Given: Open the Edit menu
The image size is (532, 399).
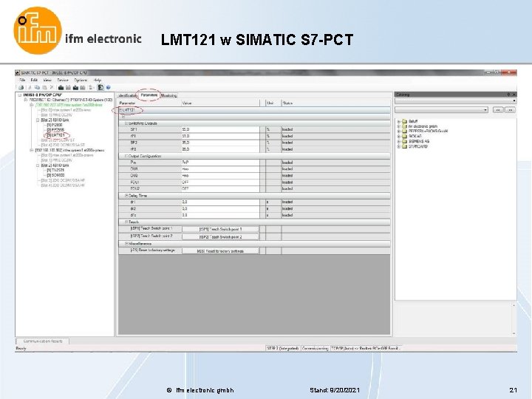Looking at the screenshot, I should tap(34, 81).
